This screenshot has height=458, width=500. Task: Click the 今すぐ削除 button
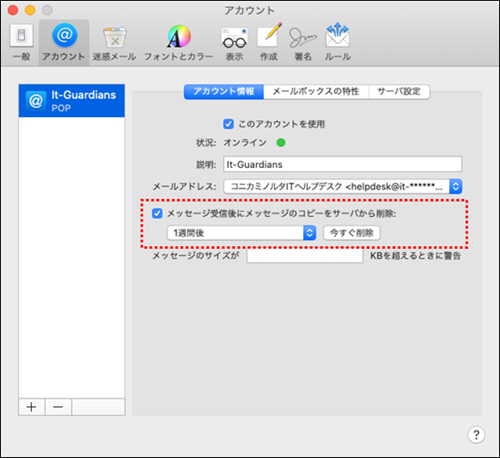pyautogui.click(x=352, y=233)
